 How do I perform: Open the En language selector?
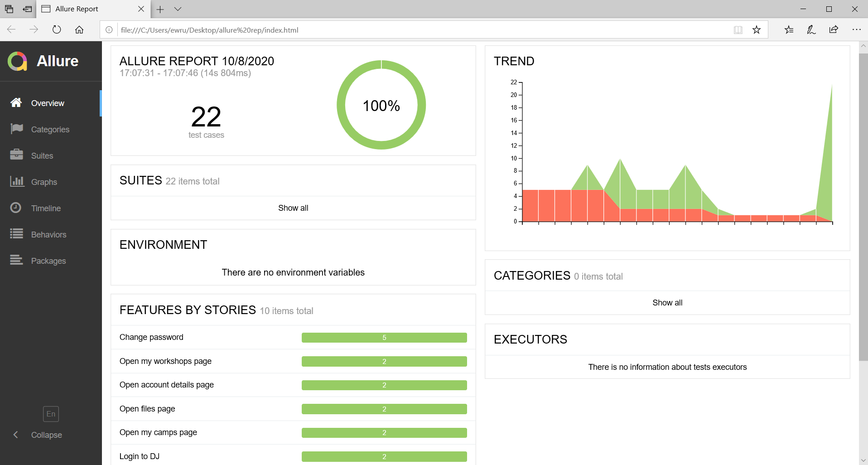coord(51,414)
